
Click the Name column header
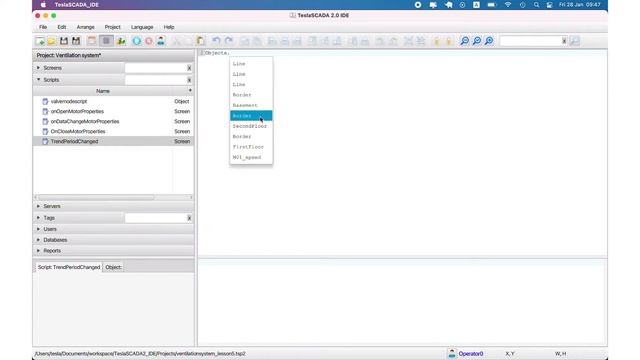(x=103, y=91)
